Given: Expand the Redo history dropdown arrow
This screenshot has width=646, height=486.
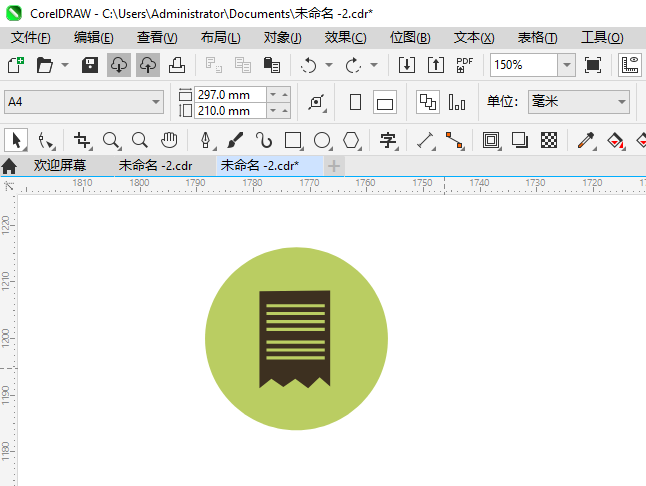Looking at the screenshot, I should (x=374, y=65).
